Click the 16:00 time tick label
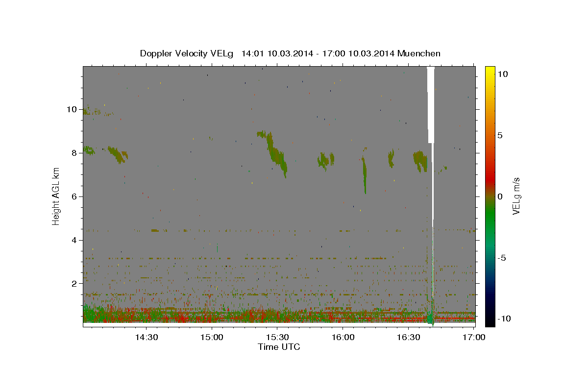588x392 pixels. point(343,337)
